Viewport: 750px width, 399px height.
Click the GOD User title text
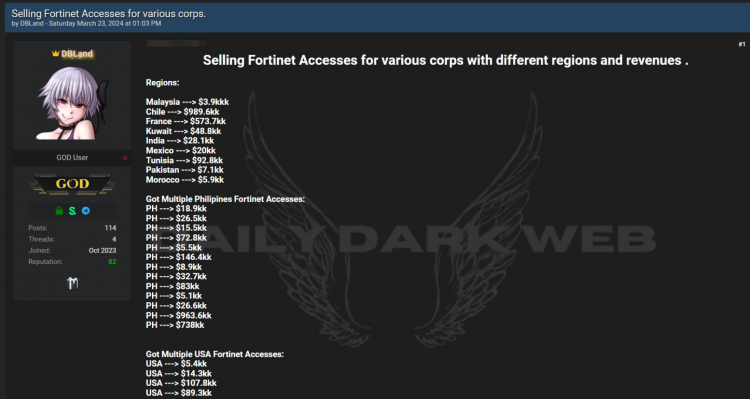point(72,157)
